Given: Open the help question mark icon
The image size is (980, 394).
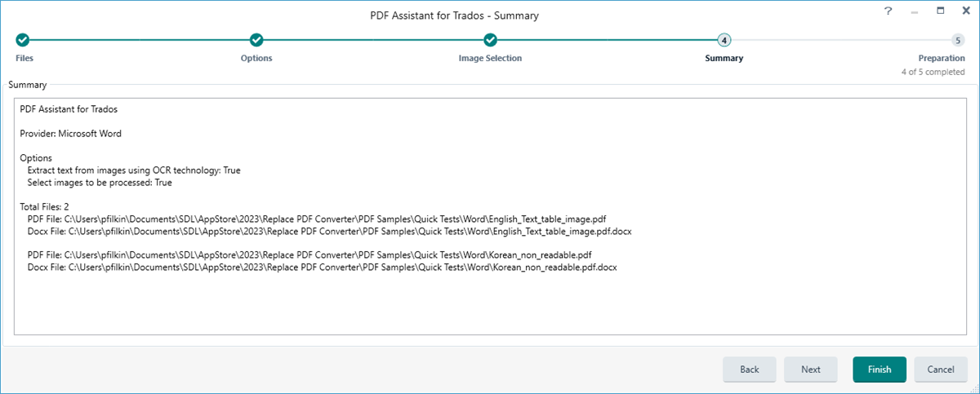Looking at the screenshot, I should (x=888, y=11).
